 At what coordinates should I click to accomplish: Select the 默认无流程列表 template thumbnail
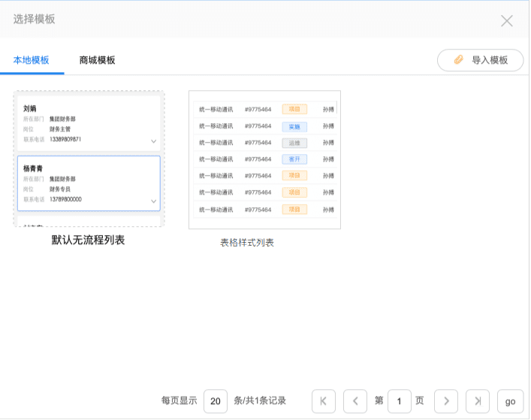click(x=89, y=159)
